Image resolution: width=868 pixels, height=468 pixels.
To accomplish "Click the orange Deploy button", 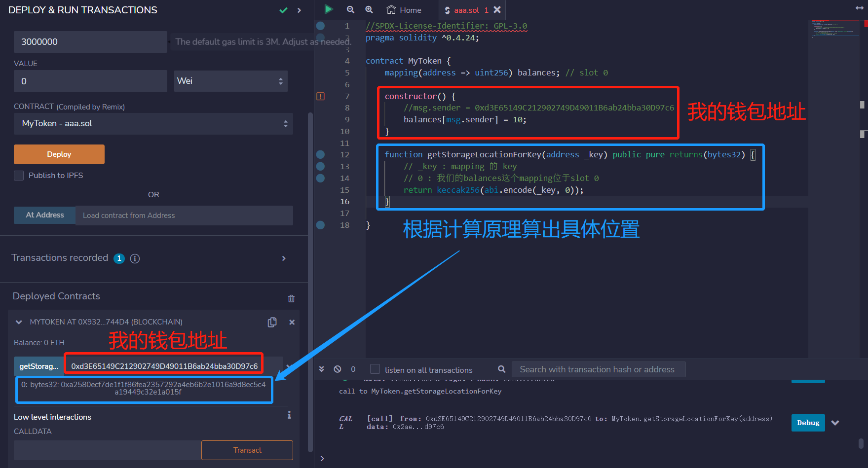I will tap(59, 154).
